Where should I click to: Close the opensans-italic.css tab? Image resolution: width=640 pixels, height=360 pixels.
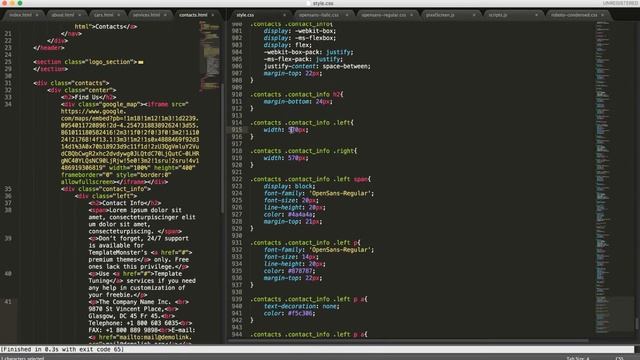tap(347, 15)
